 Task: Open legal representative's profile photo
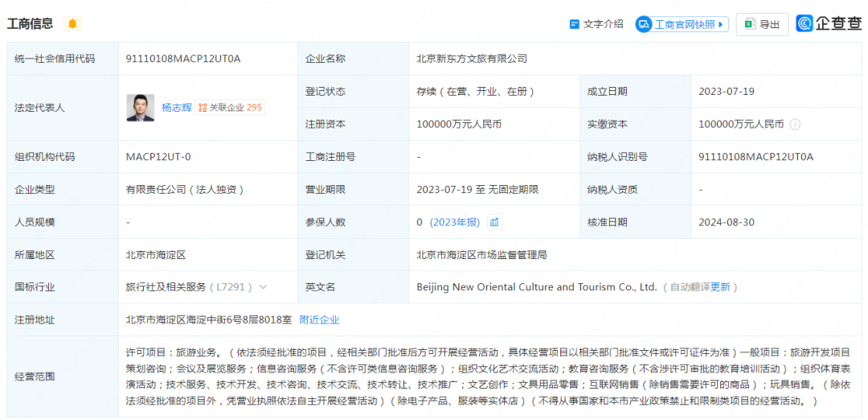(x=140, y=108)
